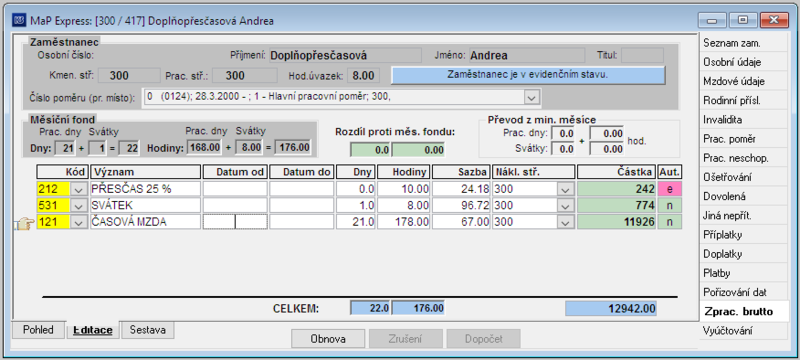Click the monthly fund hours total 176.00
The image size is (800, 360).
[x=292, y=148]
